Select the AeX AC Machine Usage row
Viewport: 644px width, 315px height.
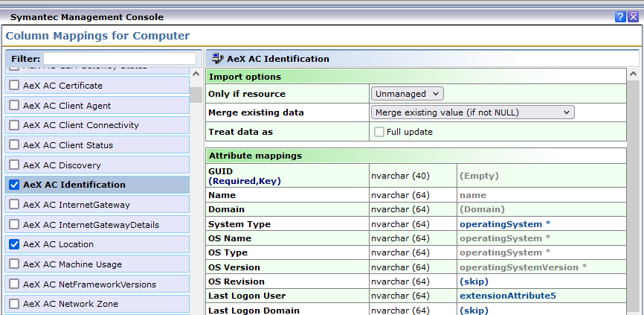(97, 264)
